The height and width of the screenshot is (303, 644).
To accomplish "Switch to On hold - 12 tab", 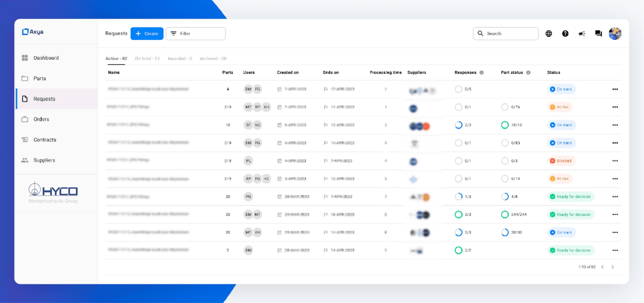I will point(147,59).
